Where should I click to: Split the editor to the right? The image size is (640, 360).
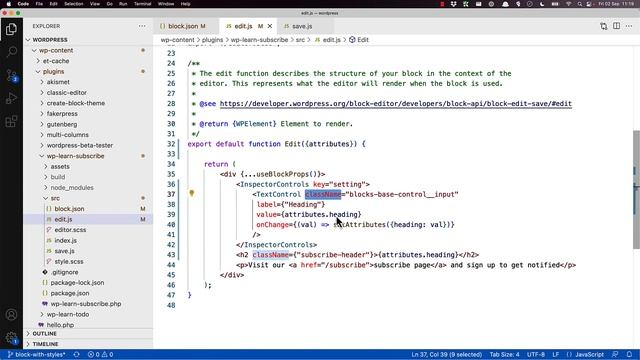pyautogui.click(x=616, y=26)
